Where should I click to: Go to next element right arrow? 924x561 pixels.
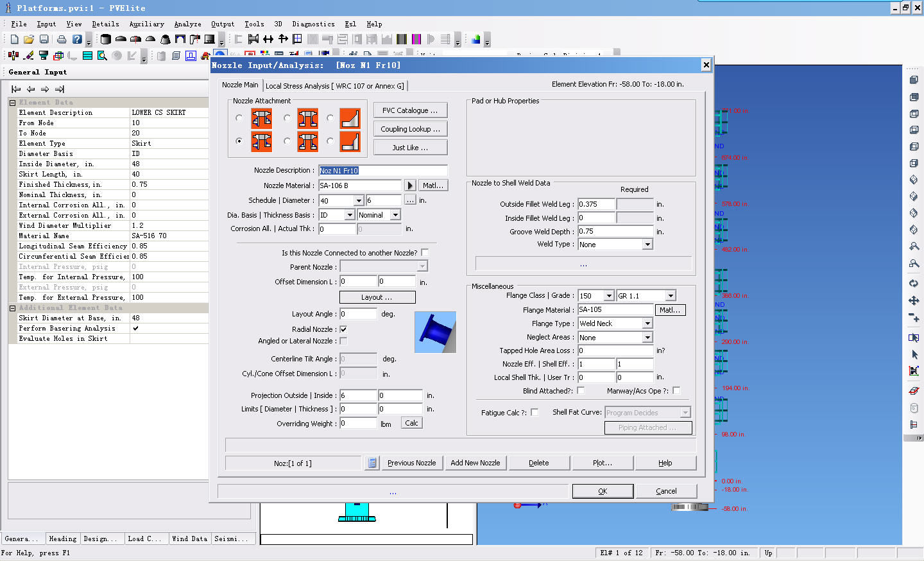[x=45, y=89]
